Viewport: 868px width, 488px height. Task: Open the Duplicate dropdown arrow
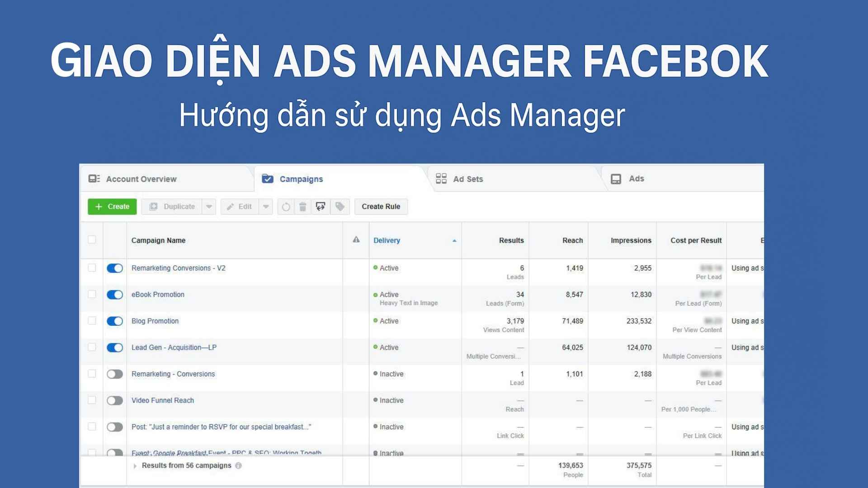click(x=209, y=206)
